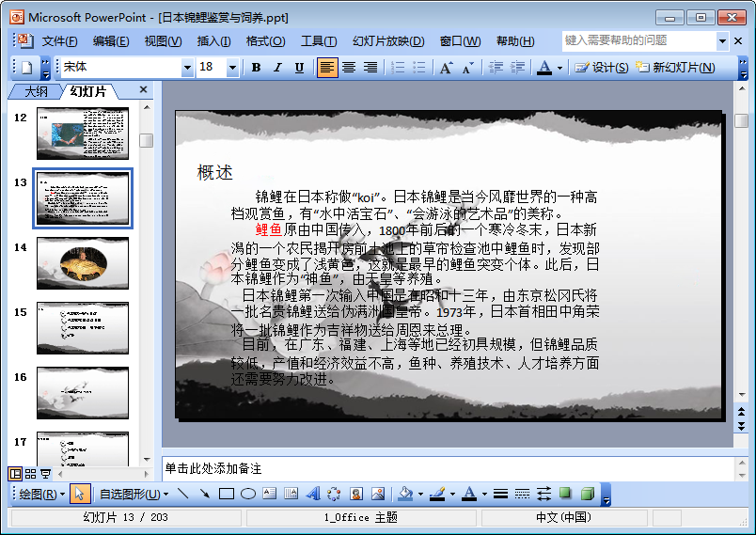The width and height of the screenshot is (756, 535).
Task: Apply line color in drawing toolbar
Action: 437,494
